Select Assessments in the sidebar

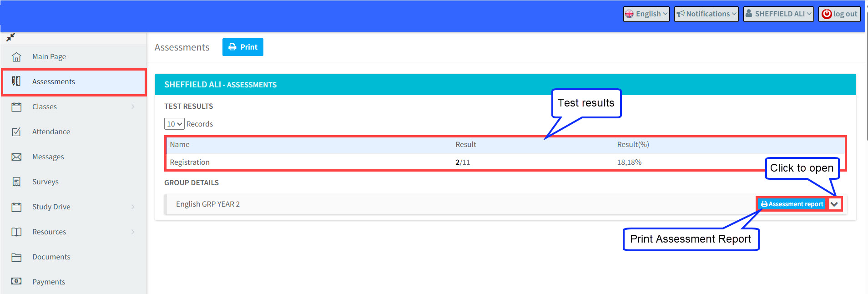[x=54, y=82]
